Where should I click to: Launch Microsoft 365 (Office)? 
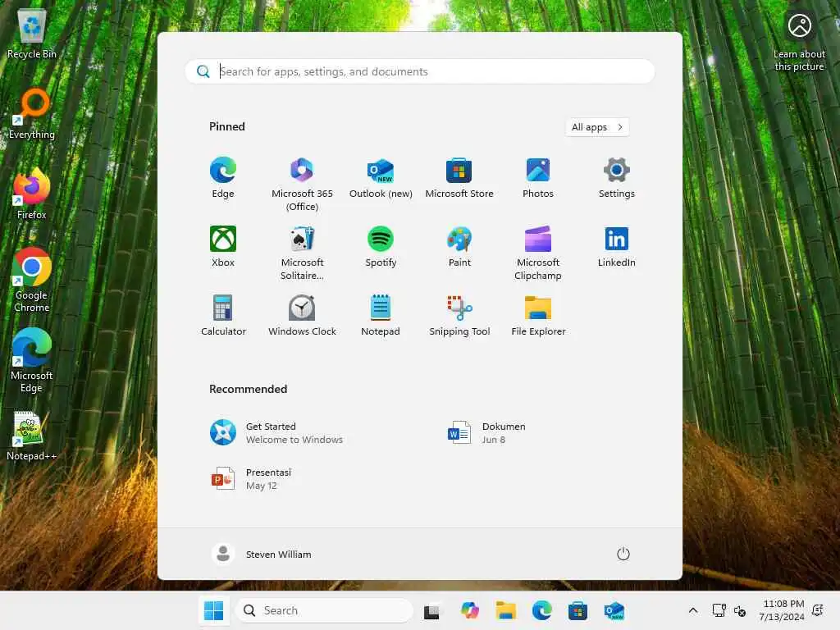[x=302, y=185]
